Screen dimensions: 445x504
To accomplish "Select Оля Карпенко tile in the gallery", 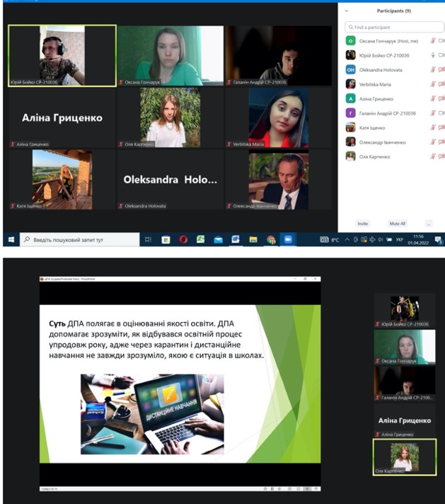I will [x=171, y=118].
